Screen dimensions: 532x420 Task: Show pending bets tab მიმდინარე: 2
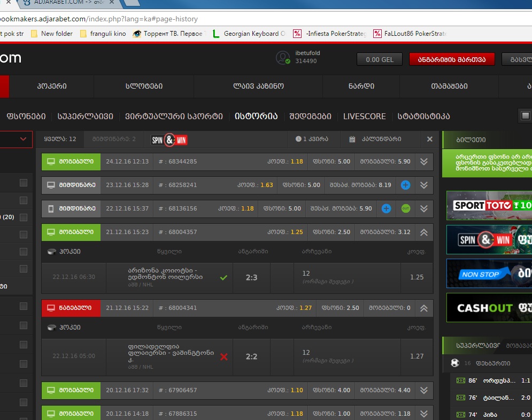click(x=114, y=139)
